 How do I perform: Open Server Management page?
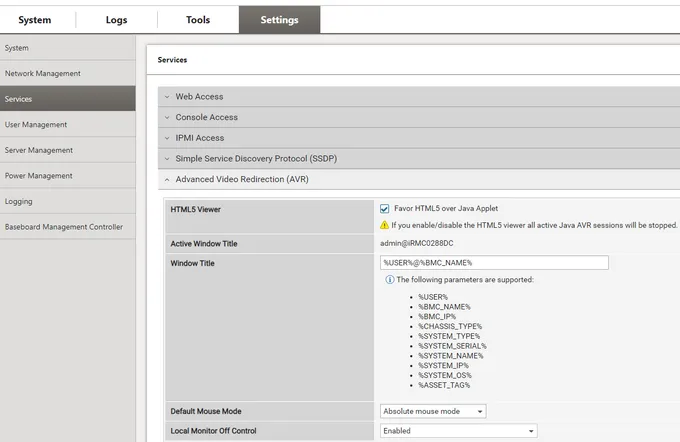pos(68,150)
